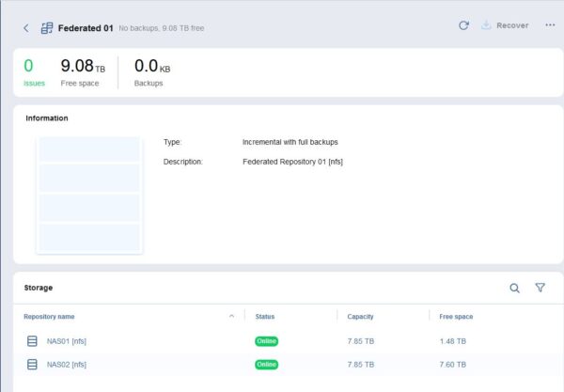Click the NAS01 [nfs] storage icon

click(x=32, y=341)
